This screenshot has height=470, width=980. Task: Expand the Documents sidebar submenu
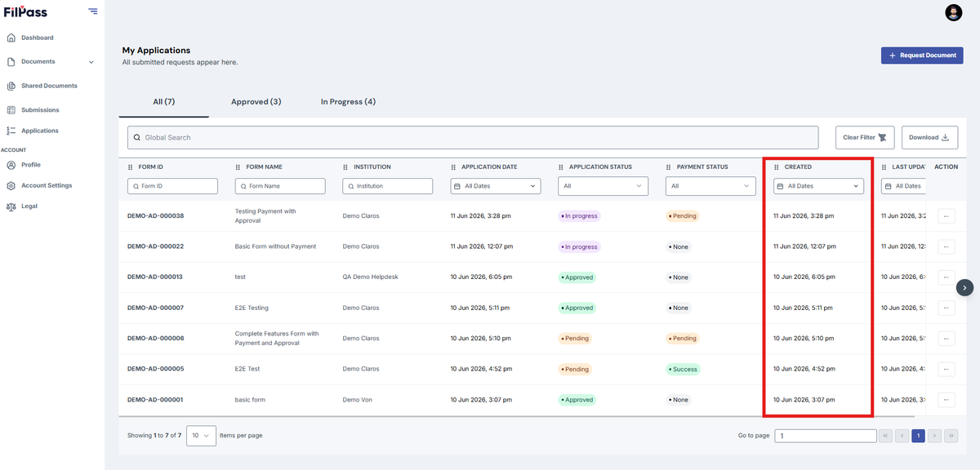point(91,62)
